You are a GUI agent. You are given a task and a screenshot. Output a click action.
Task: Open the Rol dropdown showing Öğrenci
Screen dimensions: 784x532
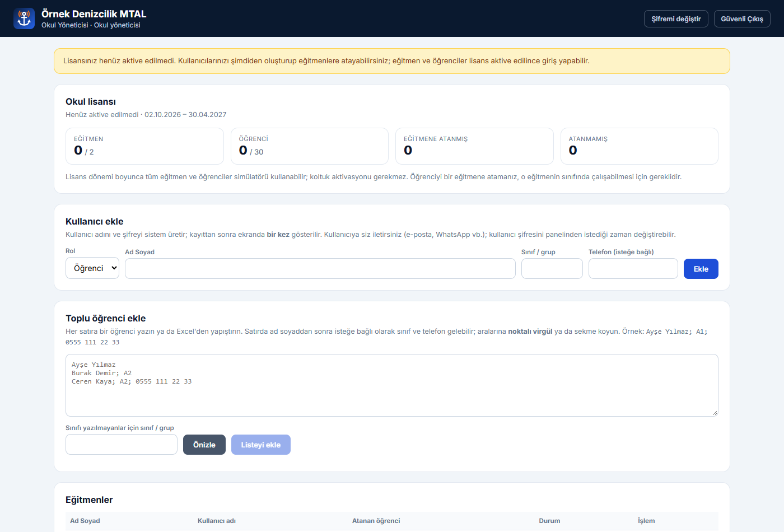pos(92,268)
